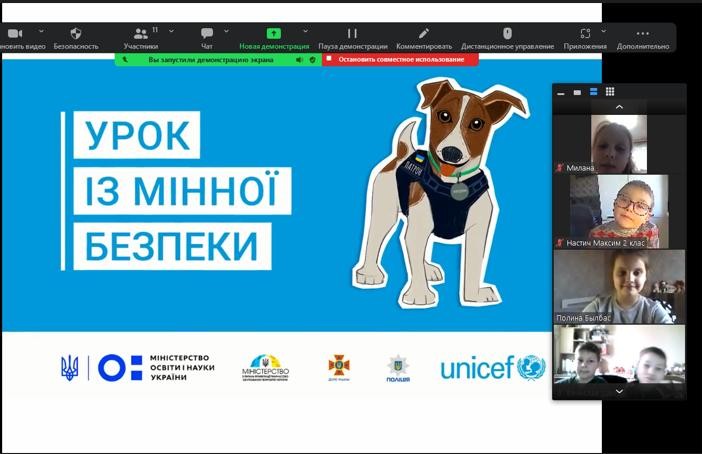
Task: Click the ІЗ МІННОЇ text on slide
Action: [x=182, y=190]
